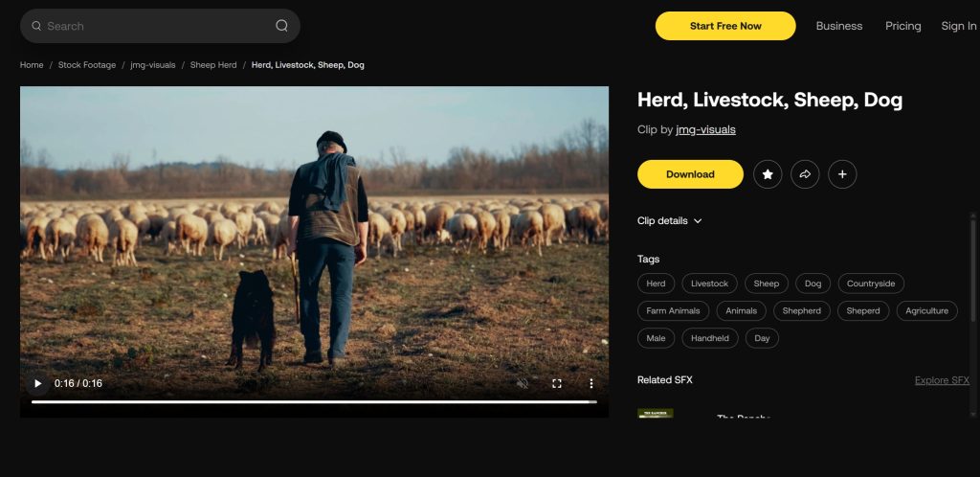The height and width of the screenshot is (477, 980).
Task: Select the Shepherd tag
Action: pyautogui.click(x=801, y=310)
